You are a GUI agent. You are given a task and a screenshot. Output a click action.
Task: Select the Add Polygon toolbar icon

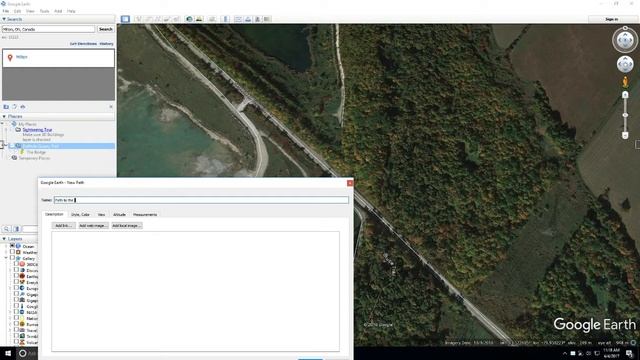tap(148, 19)
